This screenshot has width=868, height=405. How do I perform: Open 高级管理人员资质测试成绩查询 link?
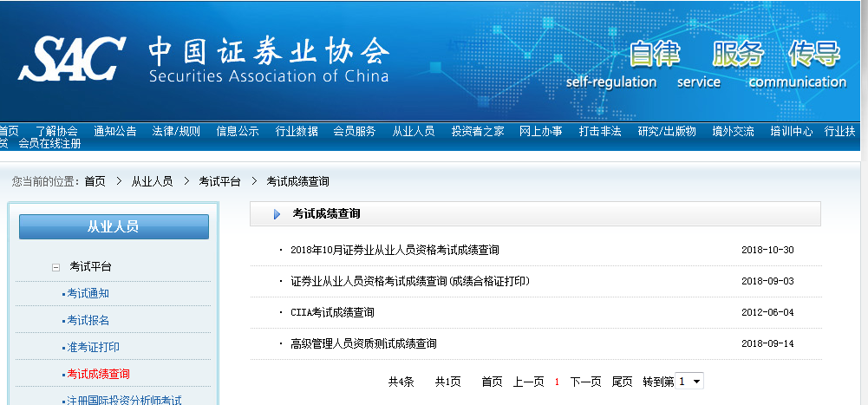coord(363,344)
